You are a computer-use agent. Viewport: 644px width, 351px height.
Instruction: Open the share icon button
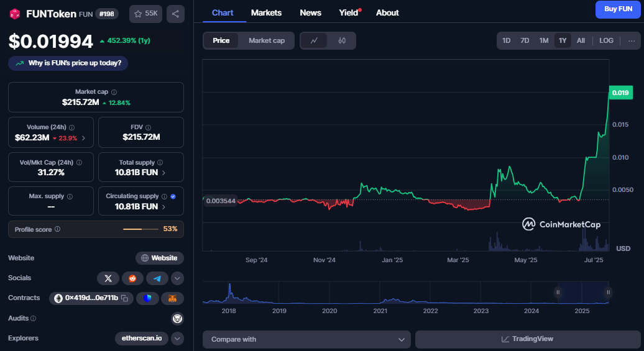click(x=175, y=14)
